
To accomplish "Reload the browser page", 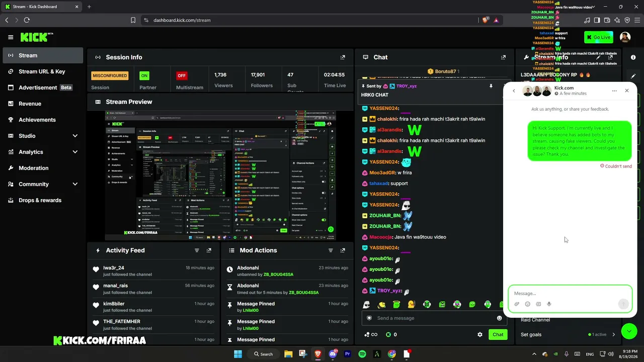I will click(27, 20).
